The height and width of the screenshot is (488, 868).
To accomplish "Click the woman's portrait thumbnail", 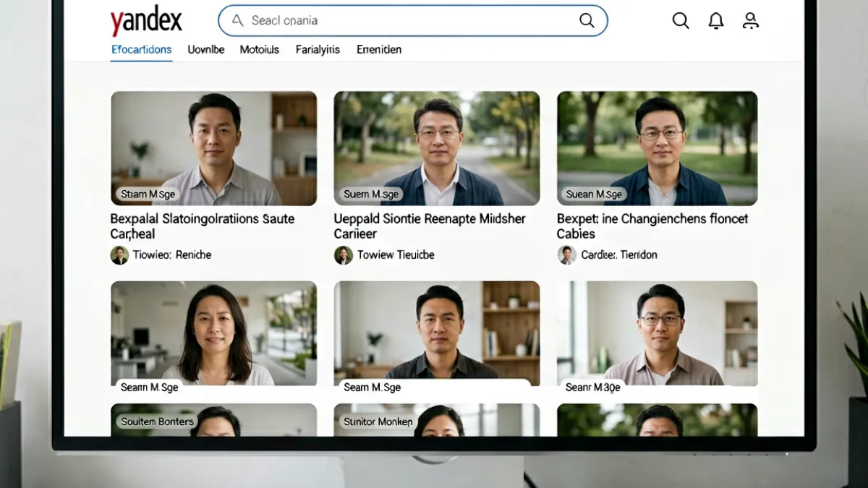I will point(213,333).
